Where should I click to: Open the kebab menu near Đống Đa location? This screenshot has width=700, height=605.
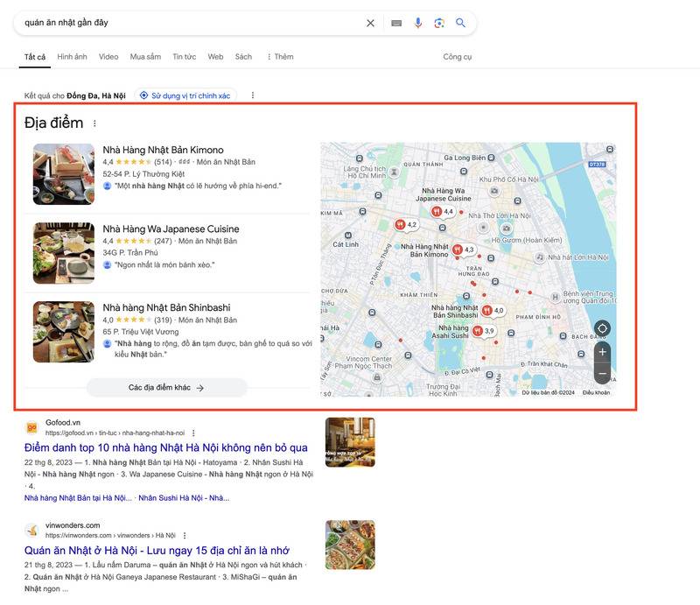pos(252,96)
